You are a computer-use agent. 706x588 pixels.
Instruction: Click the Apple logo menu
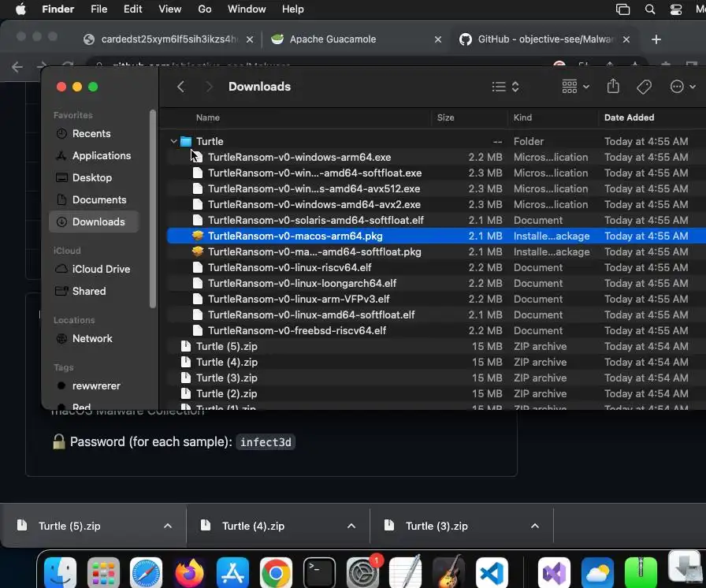tap(20, 9)
